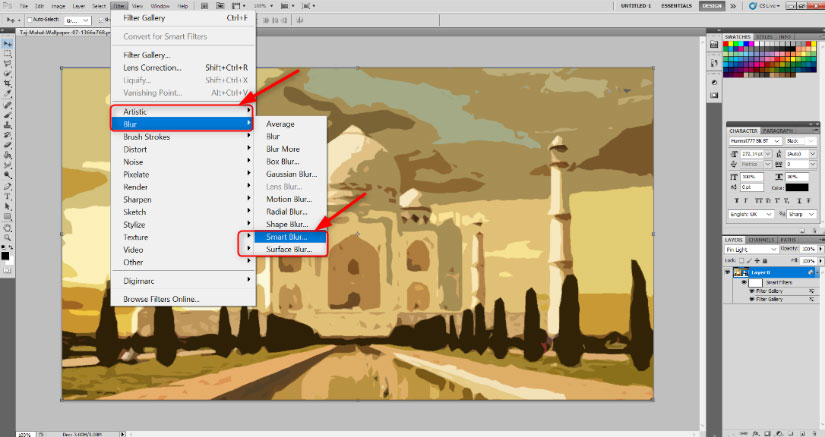Click the layer Opacity value field
This screenshot has width=825, height=437.
(x=808, y=249)
